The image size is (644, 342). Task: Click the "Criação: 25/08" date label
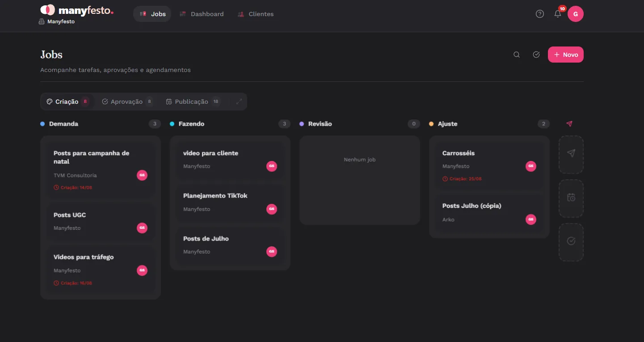[462, 178]
